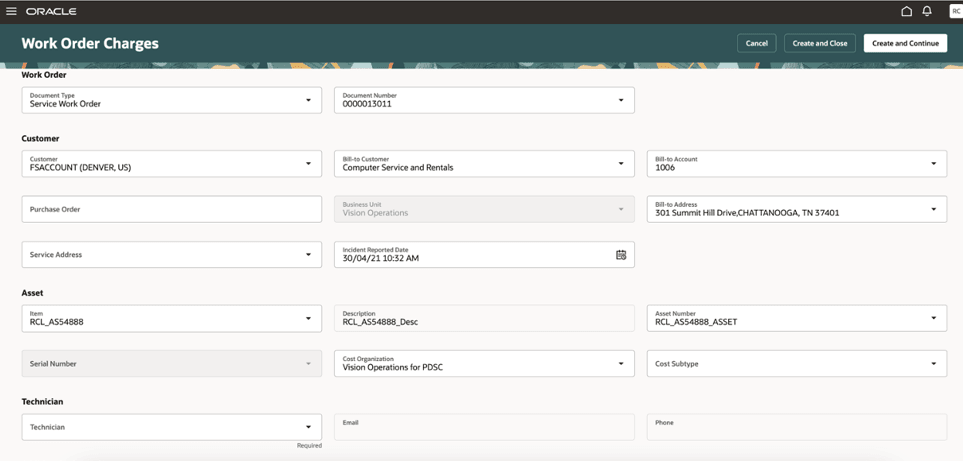This screenshot has height=461, width=963.
Task: Open the Item dropdown arrow
Action: click(308, 319)
